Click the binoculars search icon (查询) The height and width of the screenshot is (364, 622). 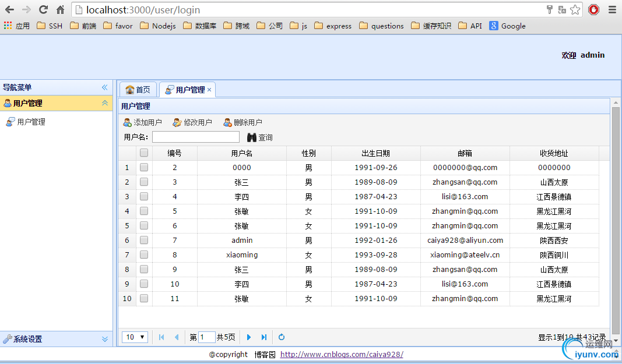click(x=252, y=137)
